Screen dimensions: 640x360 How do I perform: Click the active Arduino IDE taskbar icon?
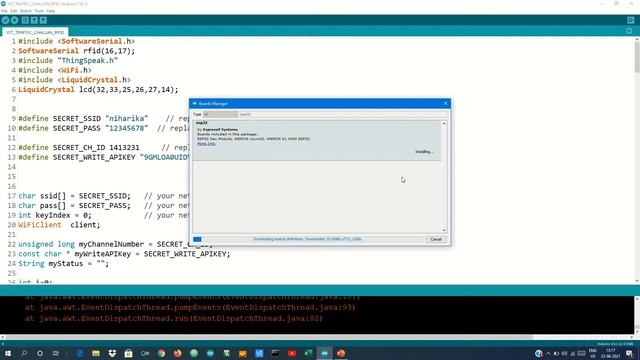coord(324,353)
